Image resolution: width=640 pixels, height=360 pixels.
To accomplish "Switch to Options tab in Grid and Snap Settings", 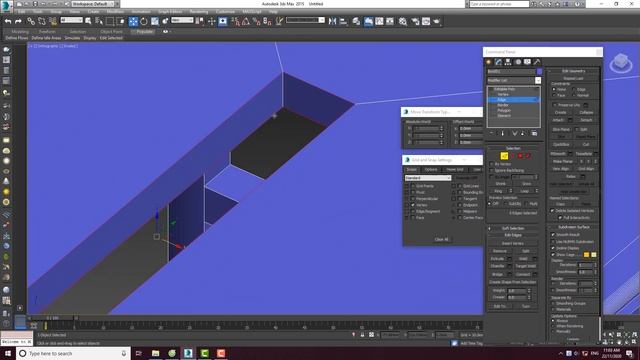I will tap(431, 169).
